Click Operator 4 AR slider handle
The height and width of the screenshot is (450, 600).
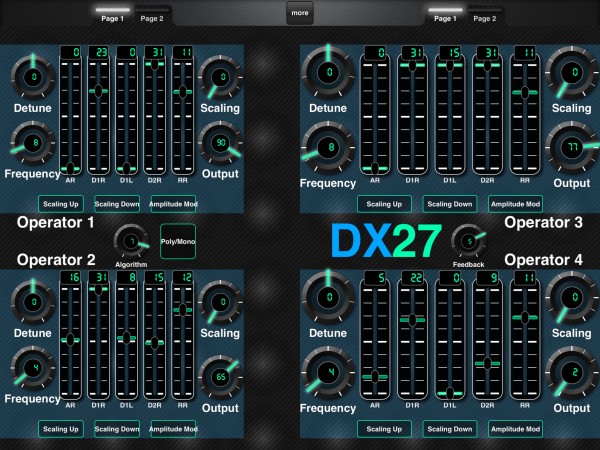[x=375, y=377]
